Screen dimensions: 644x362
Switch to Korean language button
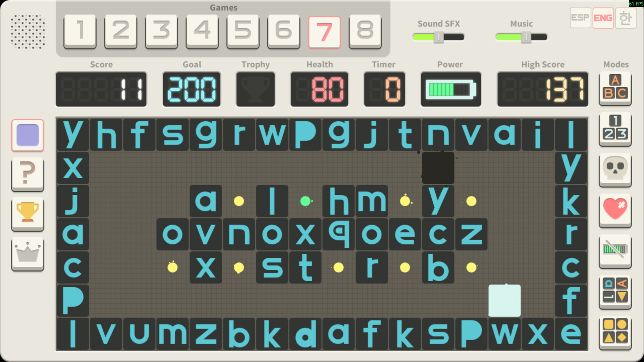pyautogui.click(x=626, y=18)
